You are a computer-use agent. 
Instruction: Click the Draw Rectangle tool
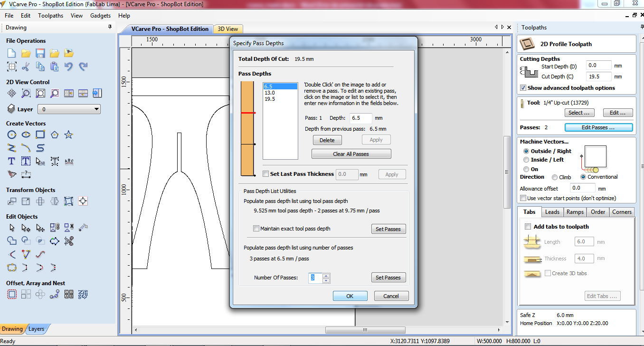pyautogui.click(x=40, y=135)
